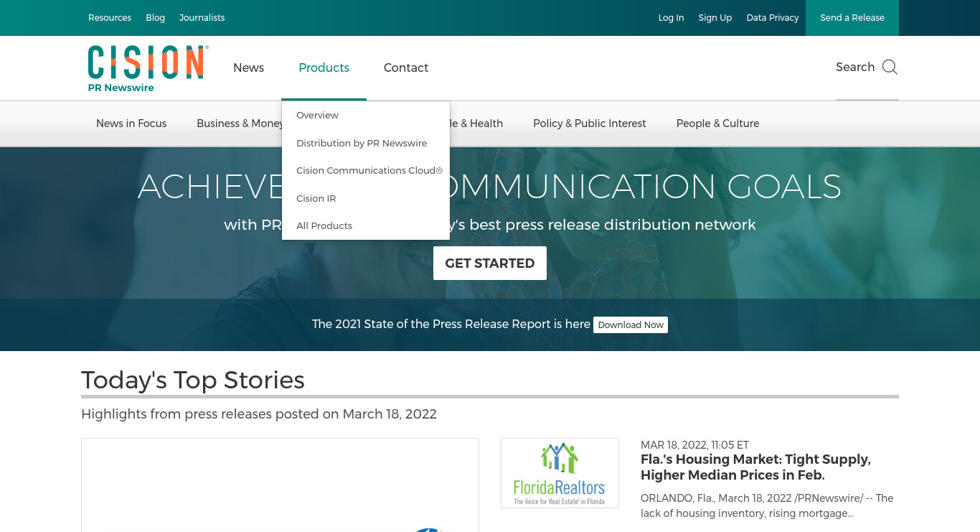Open the Blog link
The image size is (980, 532).
tap(156, 18)
